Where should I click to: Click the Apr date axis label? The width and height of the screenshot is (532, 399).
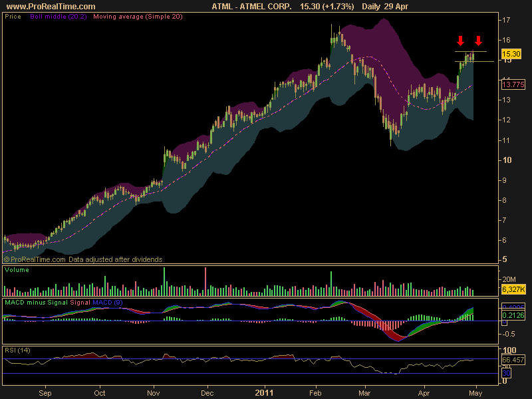(424, 393)
